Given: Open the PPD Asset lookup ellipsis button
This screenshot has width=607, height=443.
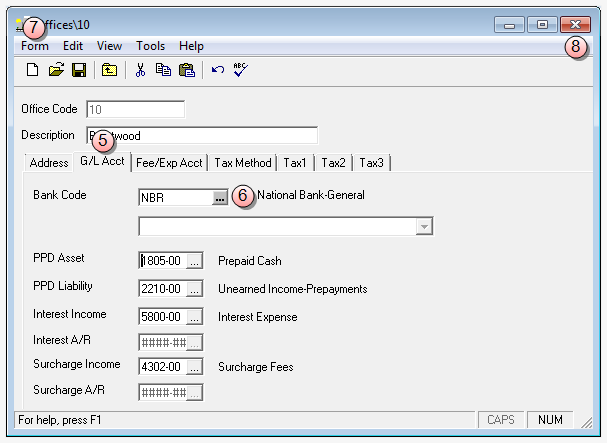Looking at the screenshot, I should click(x=194, y=261).
